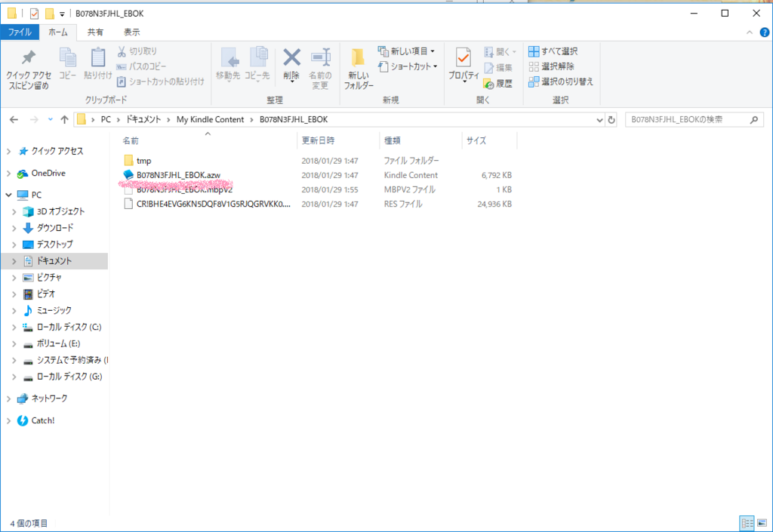Click the History icon in Open group
Viewport: 773px width, 532px height.
tap(498, 84)
